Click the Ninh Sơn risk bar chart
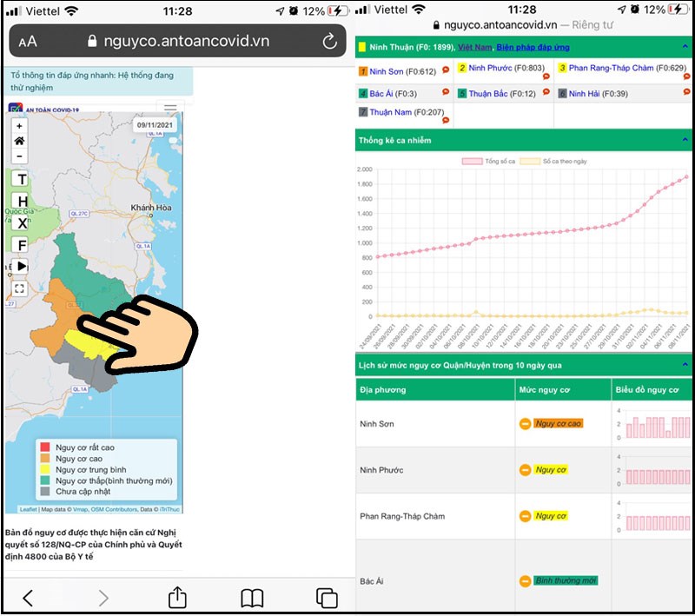695x616 pixels. (654, 424)
